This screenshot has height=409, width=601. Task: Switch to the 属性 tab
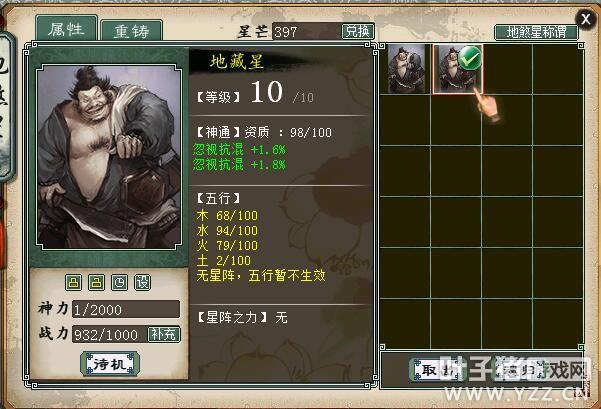67,28
